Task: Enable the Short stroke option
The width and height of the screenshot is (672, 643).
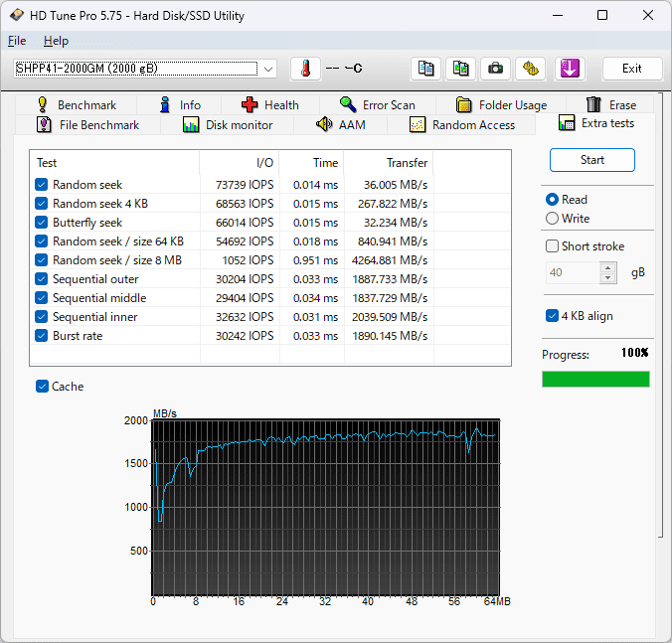Action: coord(553,246)
